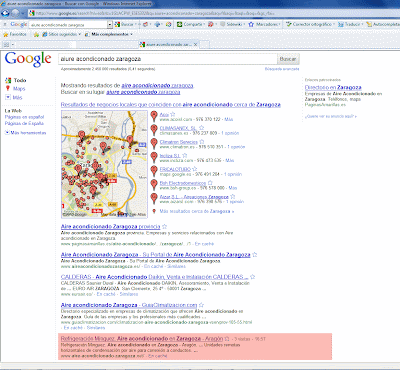
Task: Click ¿Quiere ver su anuncio aquí? link
Action: (x=331, y=116)
